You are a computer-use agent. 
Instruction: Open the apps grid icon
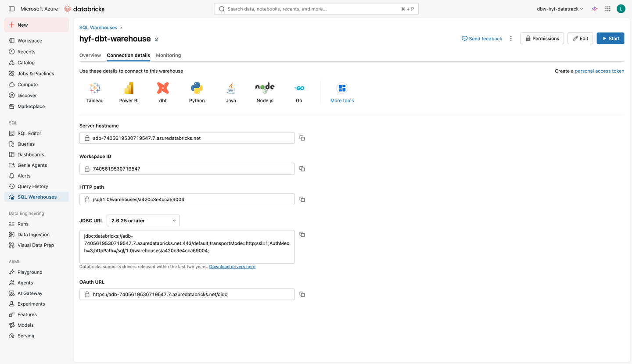coord(608,9)
